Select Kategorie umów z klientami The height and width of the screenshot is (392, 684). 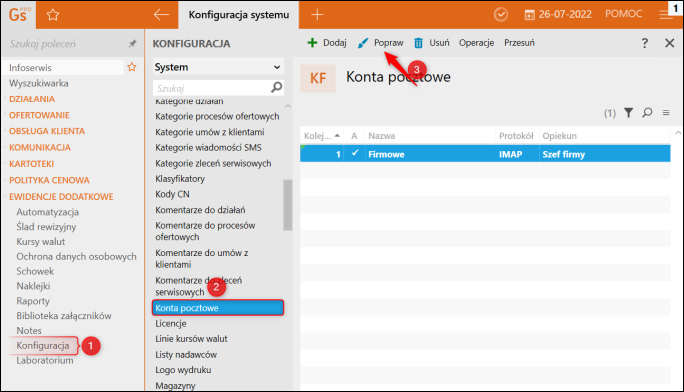[x=210, y=132]
